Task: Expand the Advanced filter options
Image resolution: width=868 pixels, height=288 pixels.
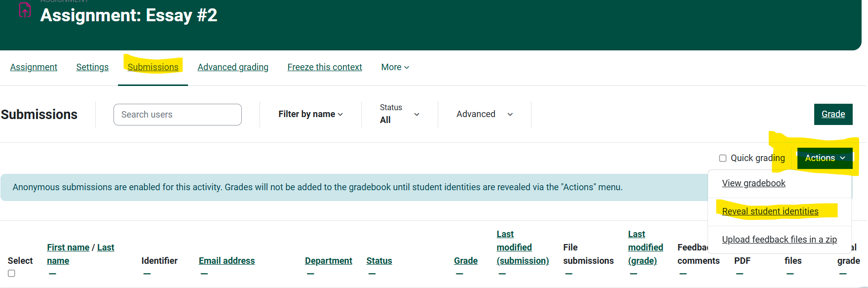Action: (484, 114)
